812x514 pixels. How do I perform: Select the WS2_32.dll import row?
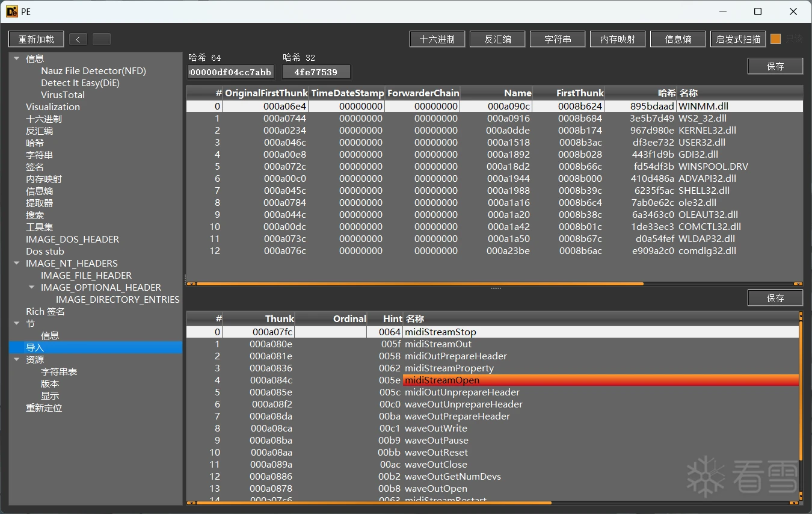point(494,119)
